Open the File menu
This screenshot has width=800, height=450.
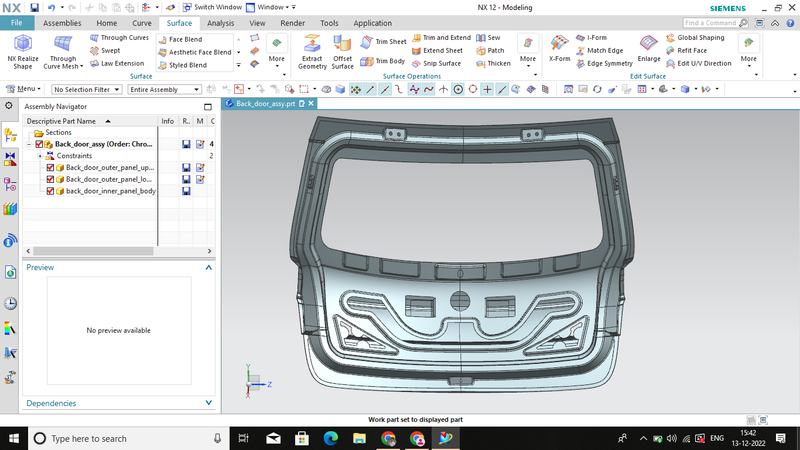click(x=17, y=23)
